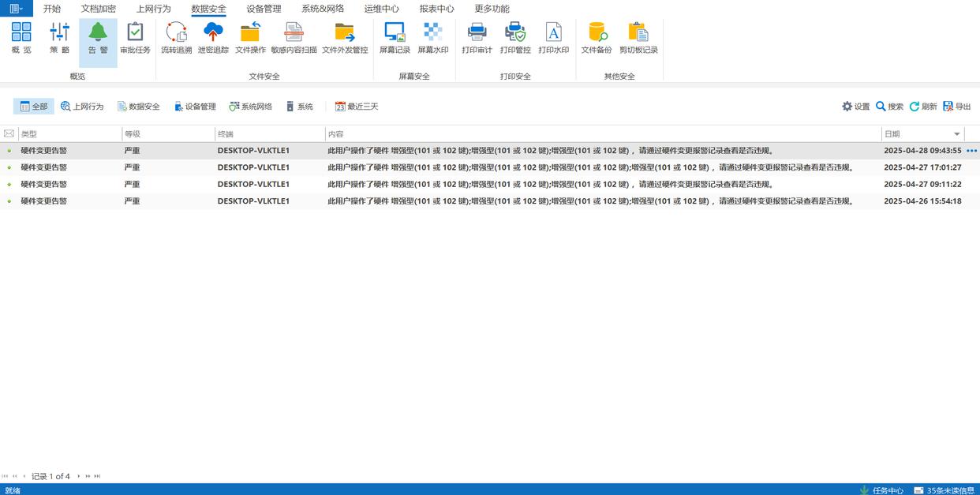The image size is (980, 495).
Task: Open the 概览 overview icon
Action: tap(21, 39)
